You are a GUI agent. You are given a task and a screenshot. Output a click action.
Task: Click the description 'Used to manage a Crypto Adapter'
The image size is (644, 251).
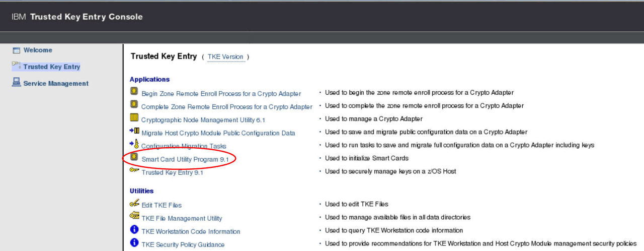point(374,119)
